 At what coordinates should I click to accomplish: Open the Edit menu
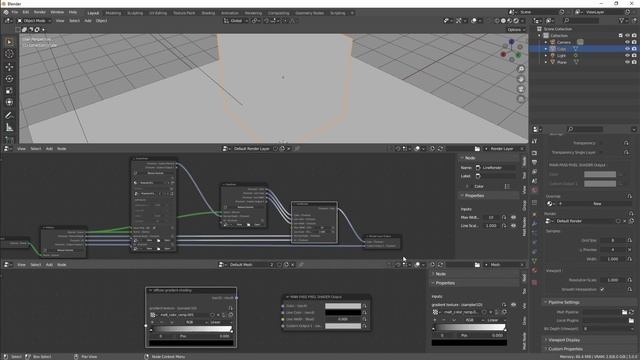click(x=26, y=12)
